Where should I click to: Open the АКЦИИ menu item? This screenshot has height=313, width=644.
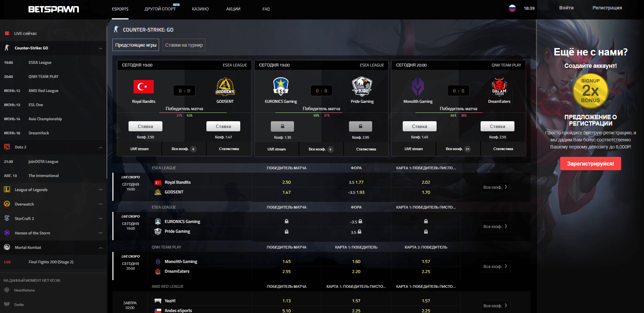pos(233,9)
